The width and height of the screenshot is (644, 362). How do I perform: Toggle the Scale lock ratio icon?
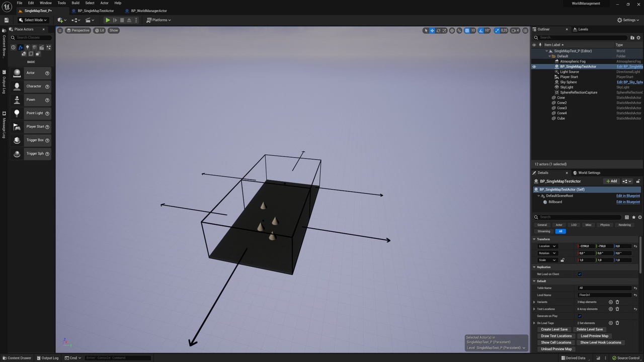point(562,260)
